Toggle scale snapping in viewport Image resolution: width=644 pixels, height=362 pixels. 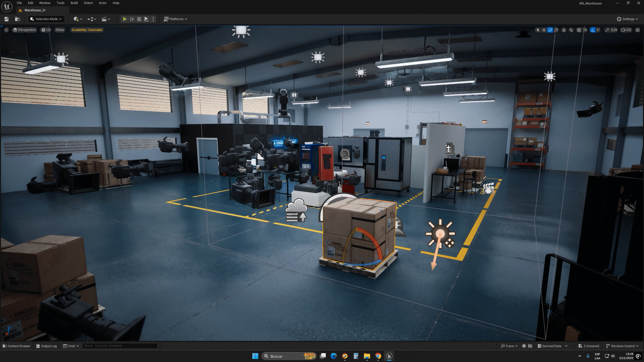(x=607, y=30)
